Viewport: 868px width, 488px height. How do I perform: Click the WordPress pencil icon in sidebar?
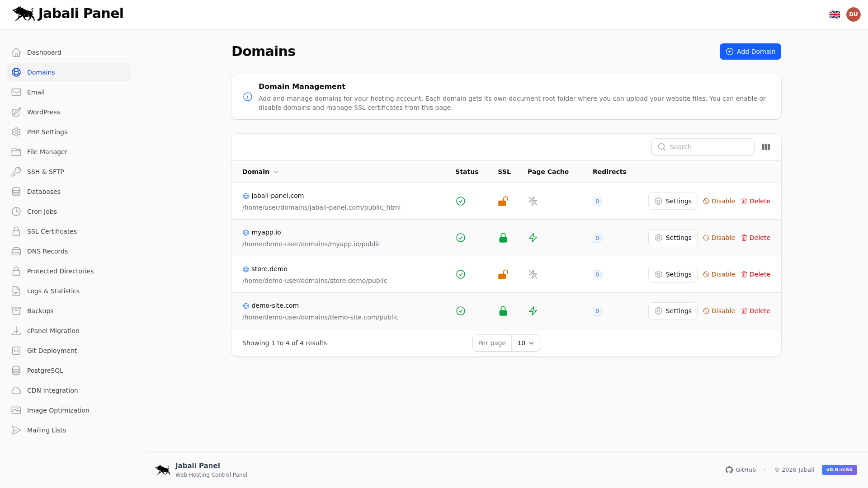pyautogui.click(x=16, y=112)
